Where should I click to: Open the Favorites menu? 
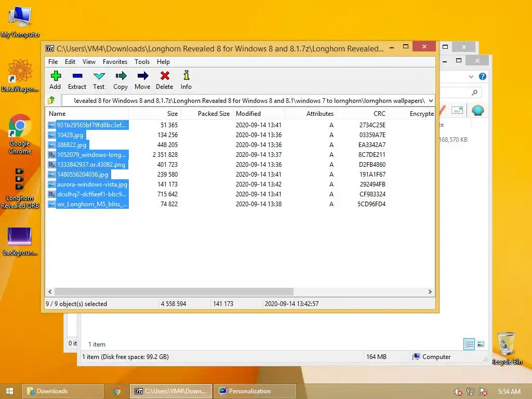[115, 62]
